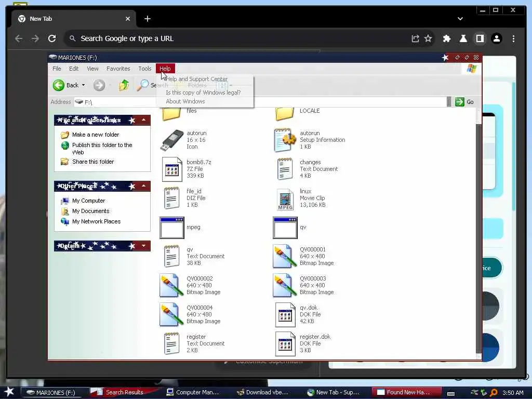The width and height of the screenshot is (532, 399).
Task: Open the File menu
Action: point(57,69)
